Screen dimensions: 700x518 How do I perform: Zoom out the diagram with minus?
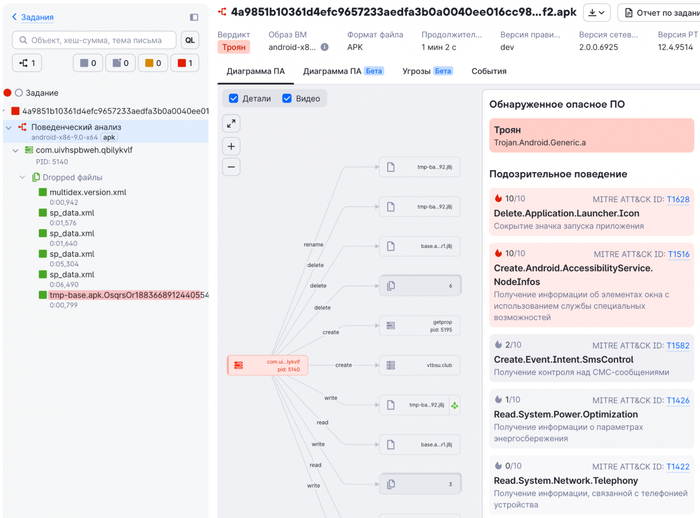click(231, 167)
